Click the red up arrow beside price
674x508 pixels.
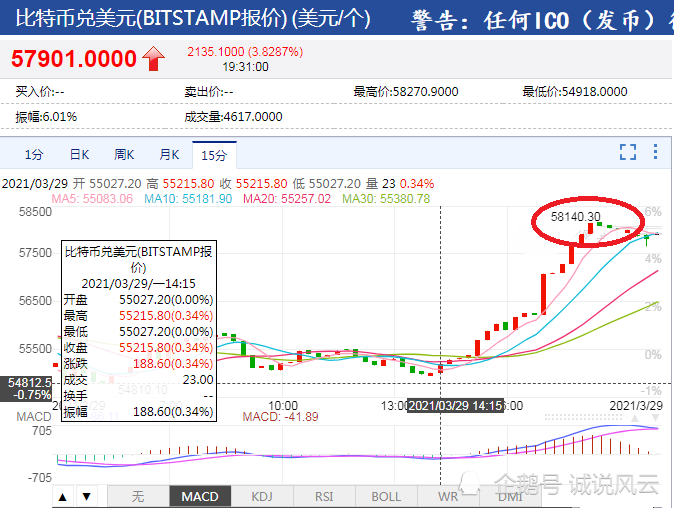153,58
